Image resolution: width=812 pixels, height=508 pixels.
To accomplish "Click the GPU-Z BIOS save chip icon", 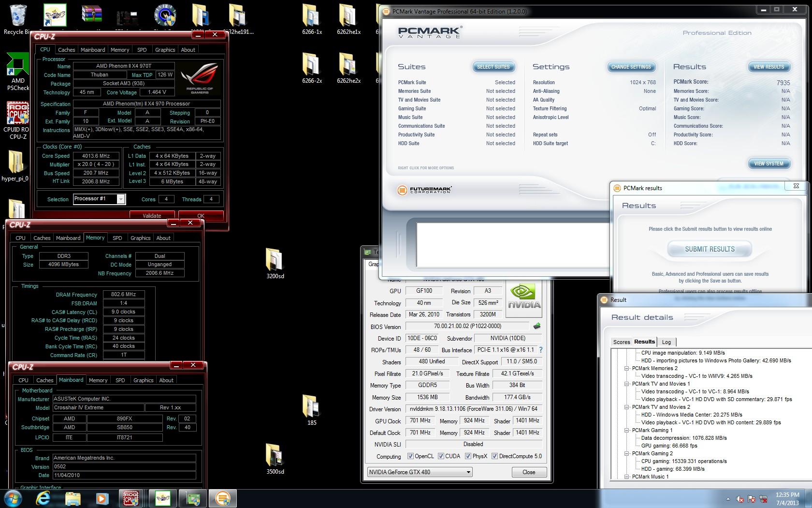I will pyautogui.click(x=536, y=326).
